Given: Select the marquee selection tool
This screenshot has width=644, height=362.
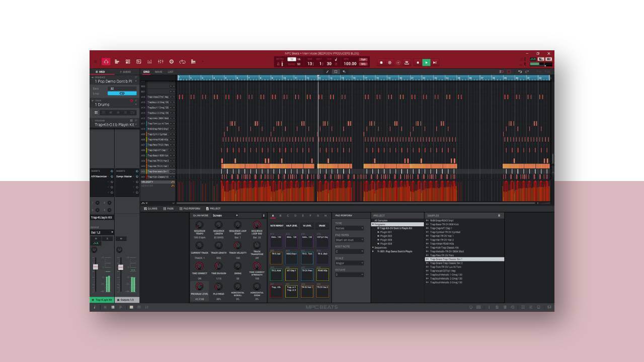Looking at the screenshot, I should pyautogui.click(x=336, y=72).
